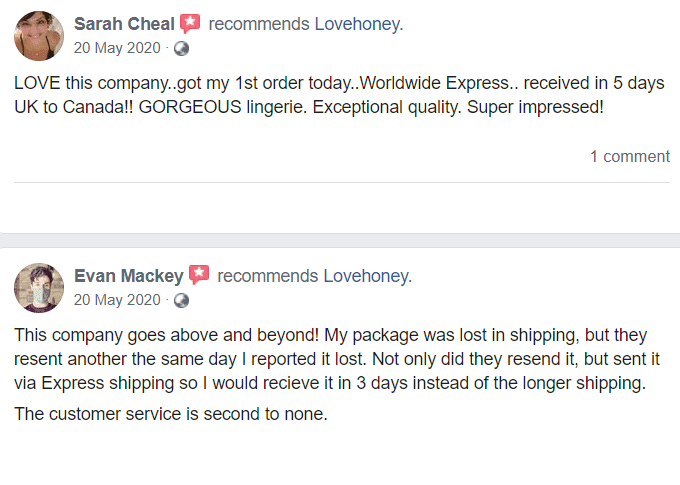Click the Evan Mackey name link
The height and width of the screenshot is (485, 680).
pos(129,276)
